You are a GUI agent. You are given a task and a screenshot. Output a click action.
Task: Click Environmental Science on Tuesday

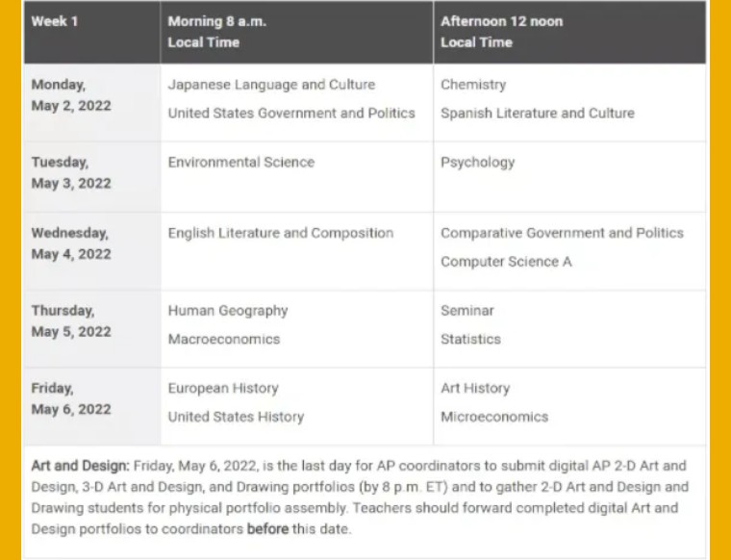(x=241, y=163)
